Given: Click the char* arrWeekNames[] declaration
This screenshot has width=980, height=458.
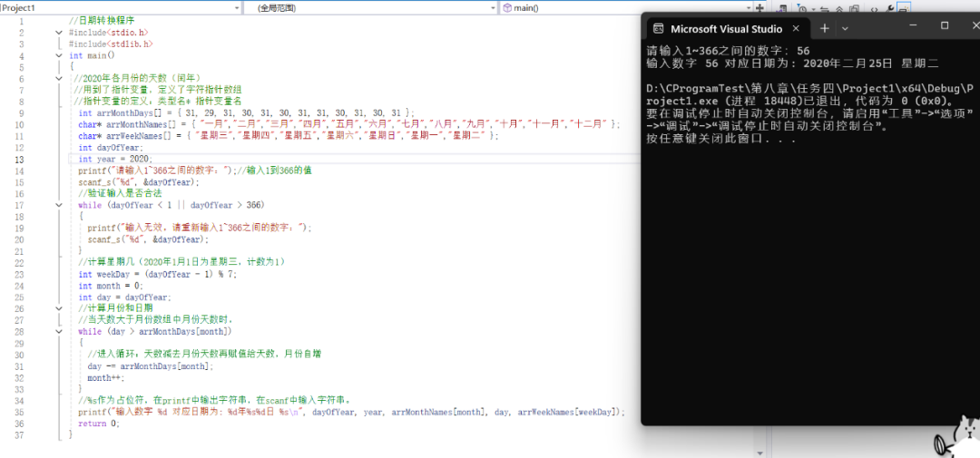Looking at the screenshot, I should tap(289, 136).
